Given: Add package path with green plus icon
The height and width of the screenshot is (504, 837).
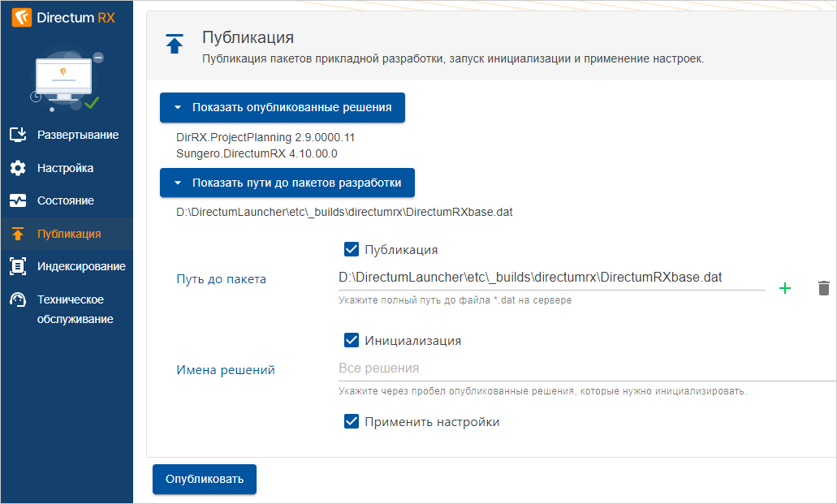Looking at the screenshot, I should coord(785,288).
